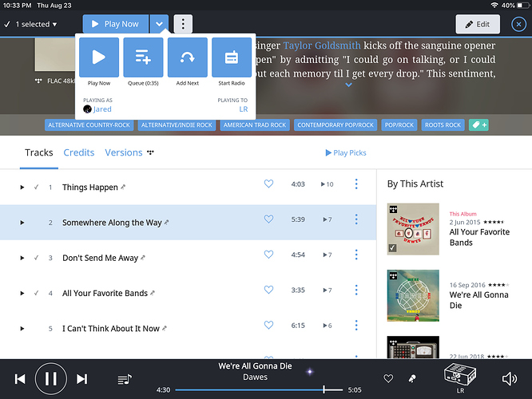Deselect the checkmark on All Your Favorite Bands
Viewport: 532px width, 399px height.
[x=36, y=293]
